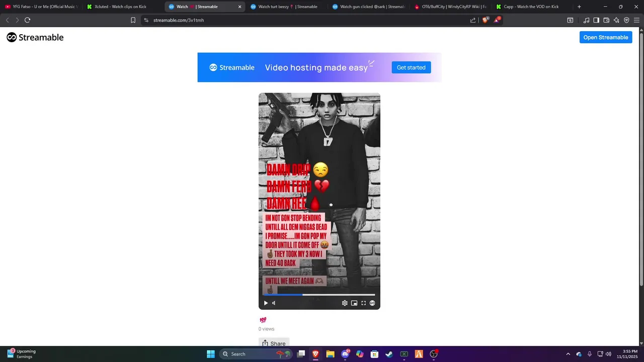Click the Video hosting made easy banner text

pyautogui.click(x=316, y=67)
